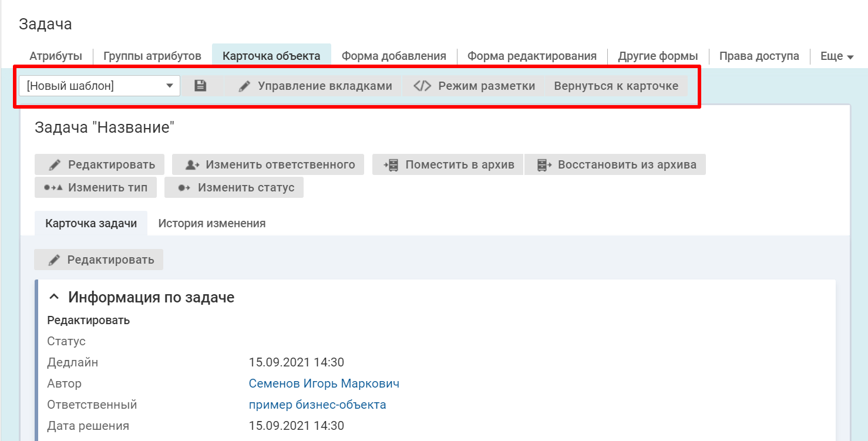
Task: Select the Права доступа tab
Action: coord(759,56)
